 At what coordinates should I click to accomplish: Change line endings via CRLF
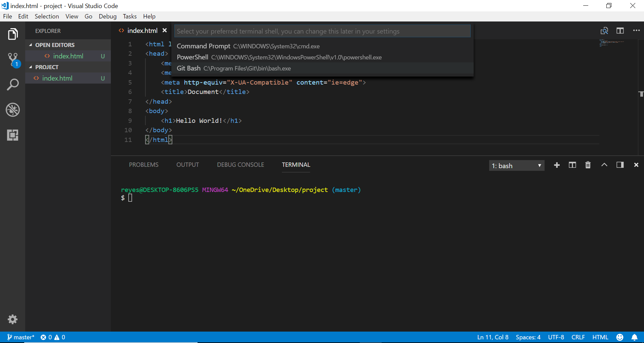[x=578, y=337]
